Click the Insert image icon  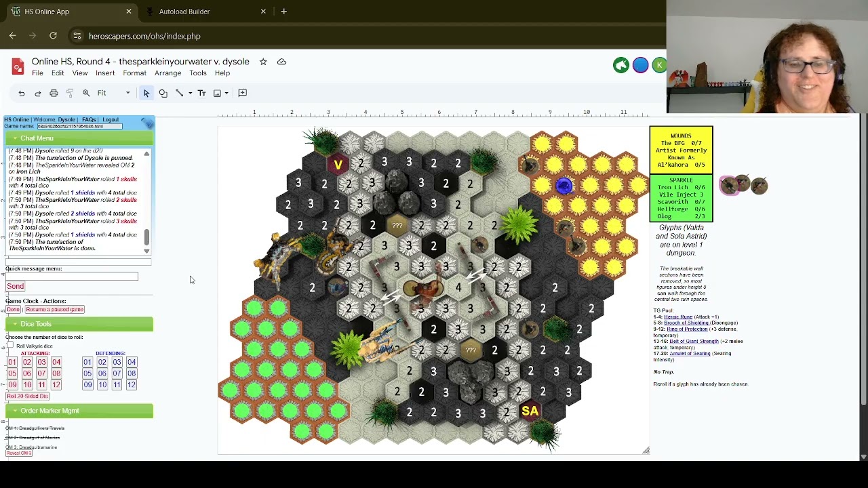217,93
